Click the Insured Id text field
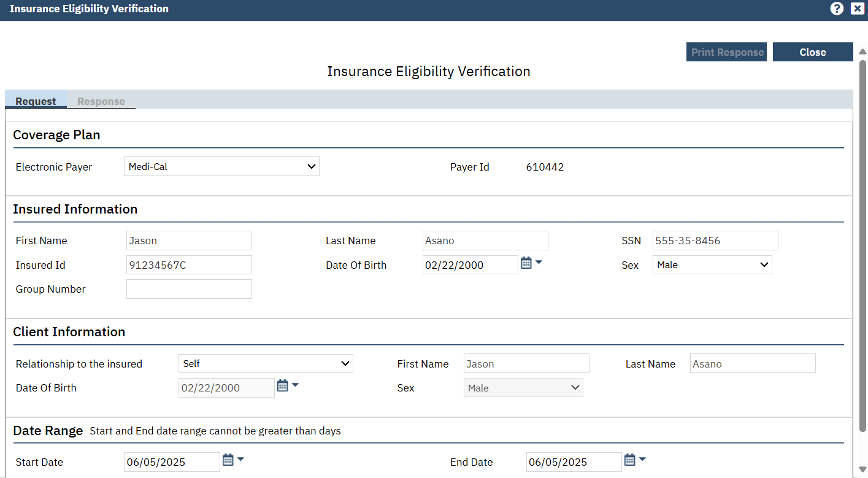Screen dimensions: 868x478 pos(189,265)
